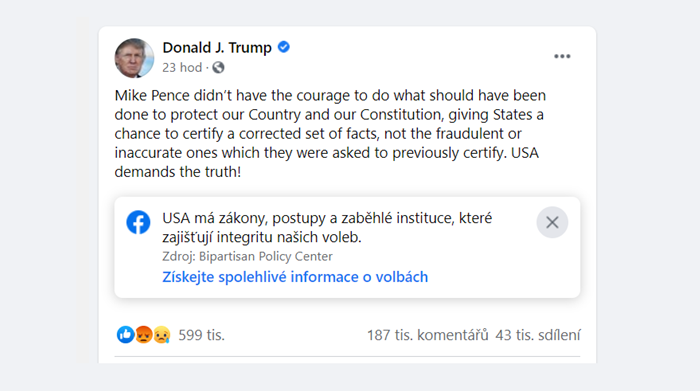This screenshot has height=391, width=700.
Task: Open the three-dots post options menu
Action: point(562,56)
